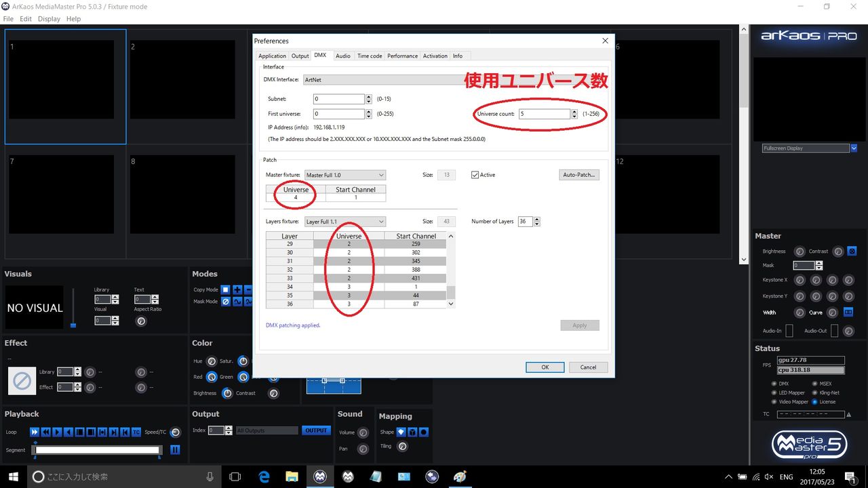Screen dimensions: 868x488
Task: Click the Green knob in Color panel
Action: click(x=242, y=377)
